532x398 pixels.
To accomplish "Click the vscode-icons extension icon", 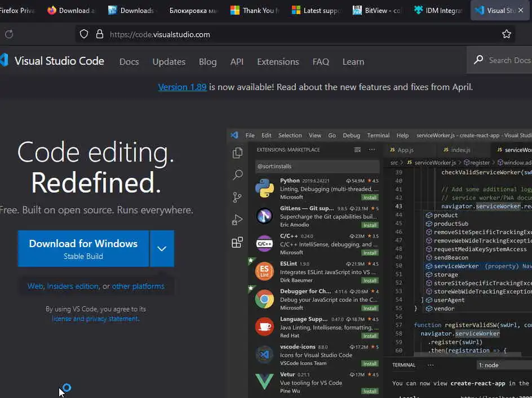I will pyautogui.click(x=264, y=354).
